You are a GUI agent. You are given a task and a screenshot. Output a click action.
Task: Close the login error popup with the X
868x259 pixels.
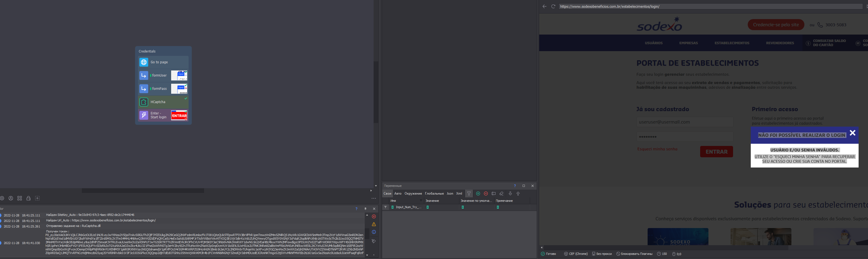tap(853, 133)
